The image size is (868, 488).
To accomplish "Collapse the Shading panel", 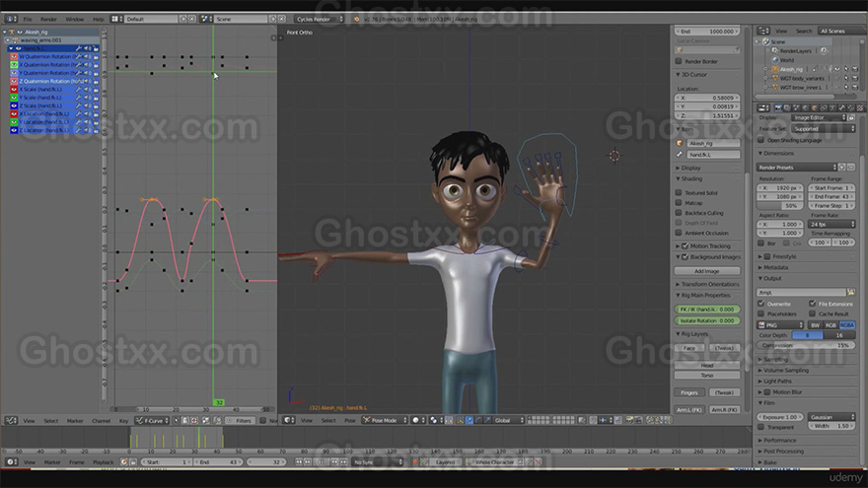I will pyautogui.click(x=689, y=178).
